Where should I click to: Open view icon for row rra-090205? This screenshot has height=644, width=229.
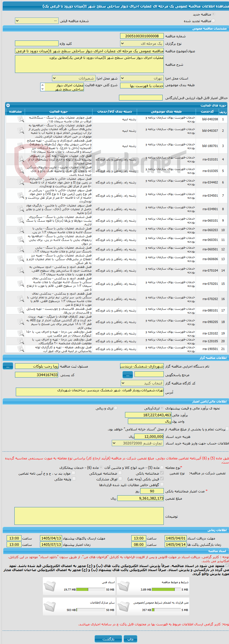(21, 322)
